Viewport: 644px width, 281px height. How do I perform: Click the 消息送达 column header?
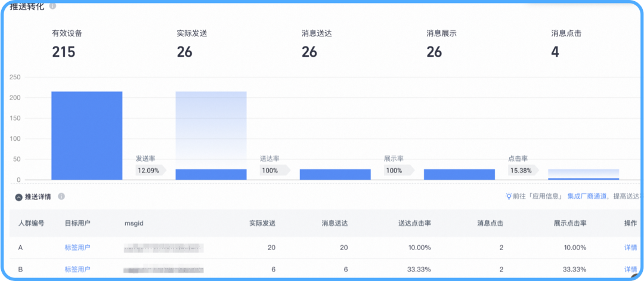coord(335,223)
